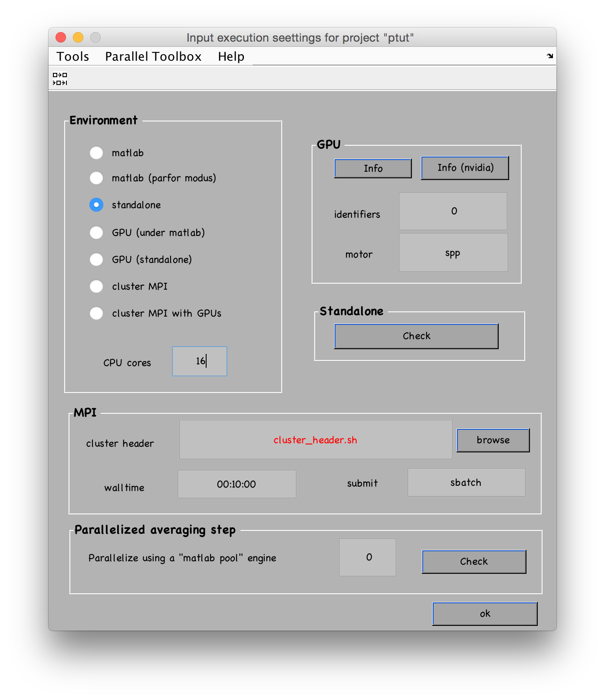This screenshot has height=700, width=605.
Task: Choose the cluster MPI radio button
Action: 96,286
